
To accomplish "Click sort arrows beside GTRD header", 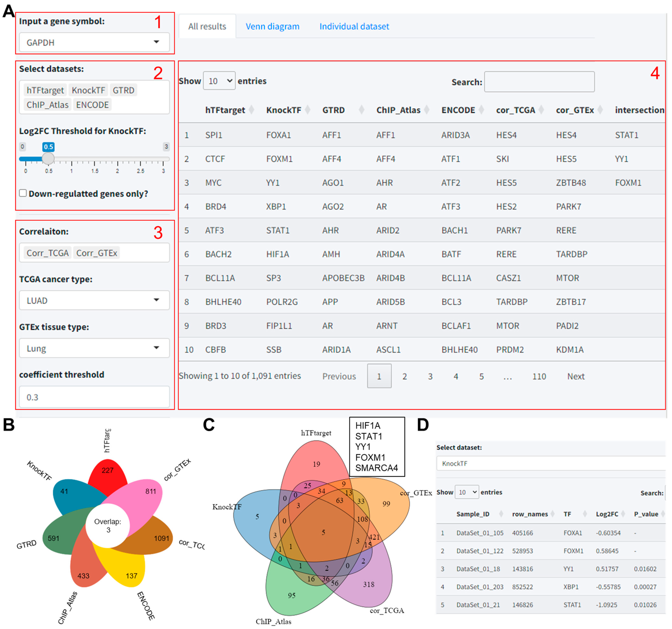I will click(x=361, y=110).
